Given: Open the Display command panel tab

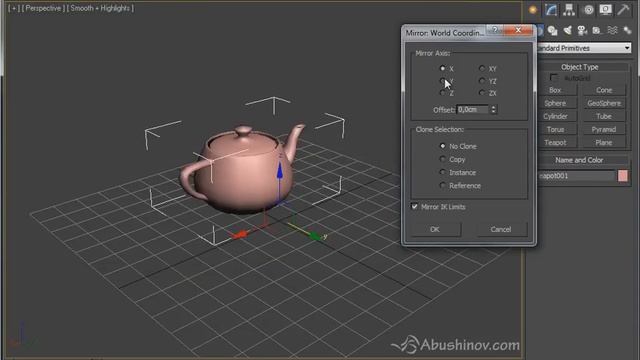Looking at the screenshot, I should point(605,10).
